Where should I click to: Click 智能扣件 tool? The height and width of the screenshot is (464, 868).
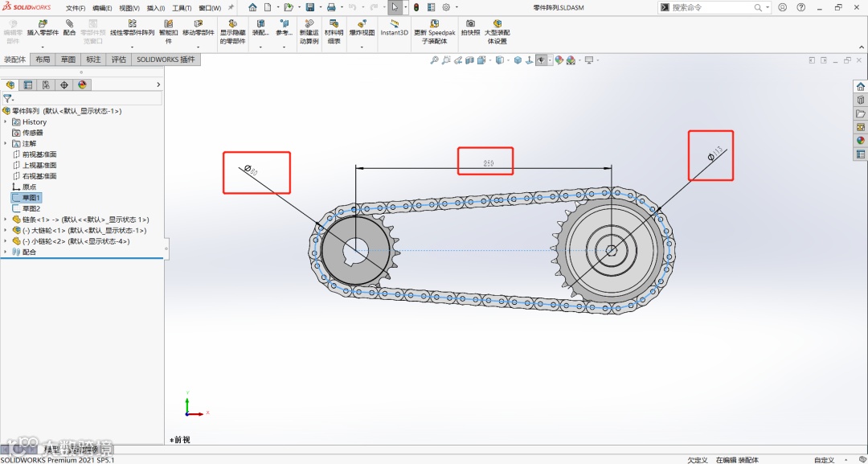tap(169, 32)
